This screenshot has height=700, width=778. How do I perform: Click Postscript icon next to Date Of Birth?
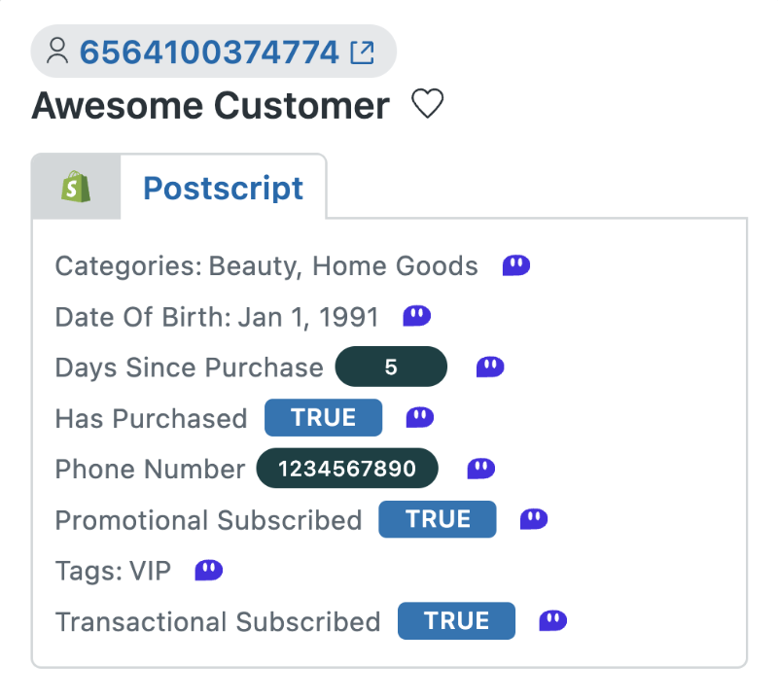pos(417,316)
